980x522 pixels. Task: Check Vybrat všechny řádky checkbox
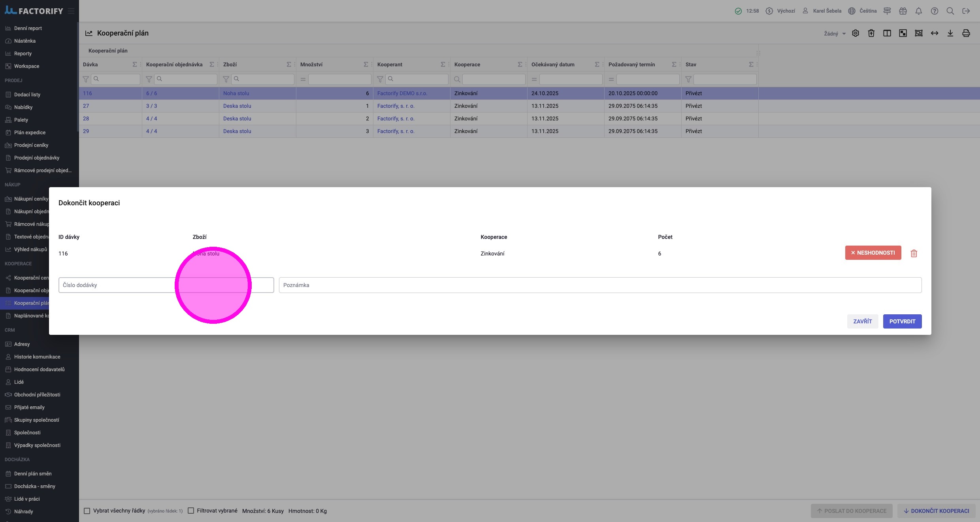click(x=87, y=511)
